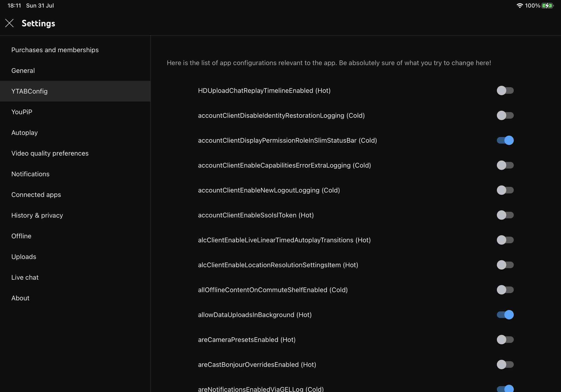Screen dimensions: 561x392
Task: Open Purchases and memberships settings
Action: point(75,50)
